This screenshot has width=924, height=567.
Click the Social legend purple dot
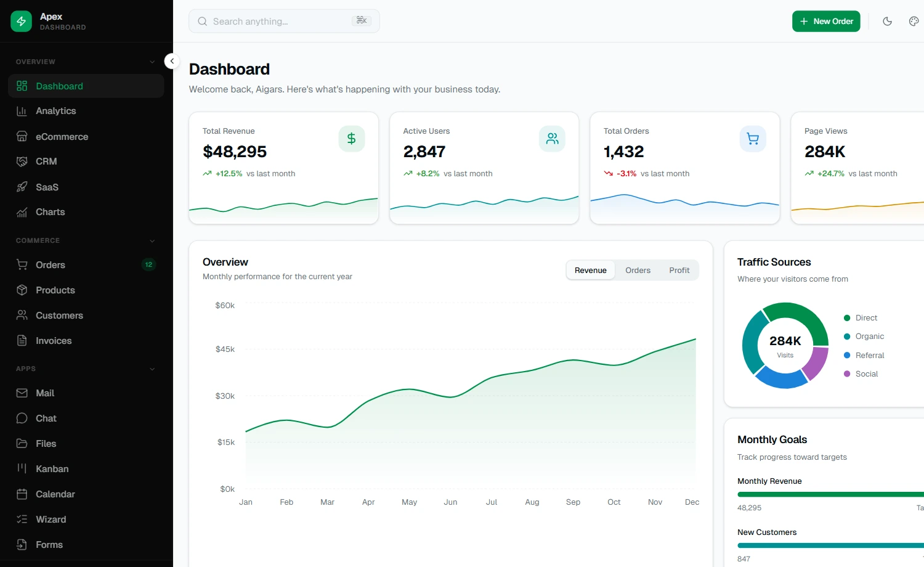coord(847,374)
